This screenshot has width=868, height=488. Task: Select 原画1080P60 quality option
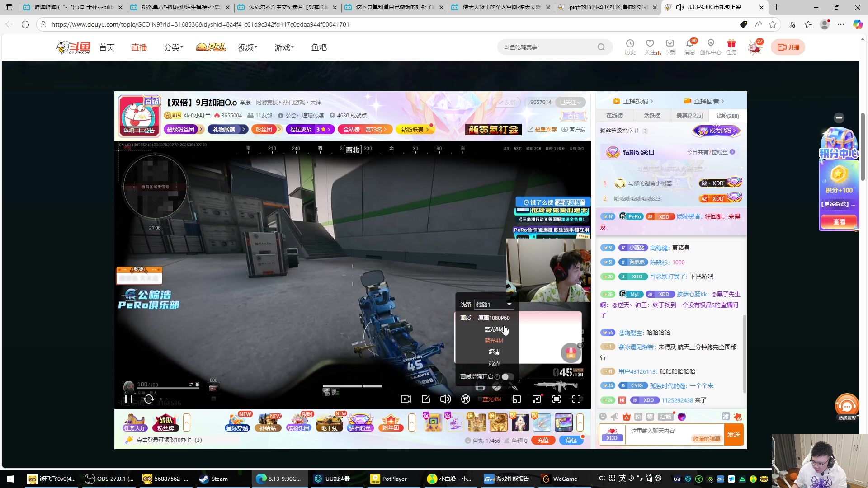[494, 318]
